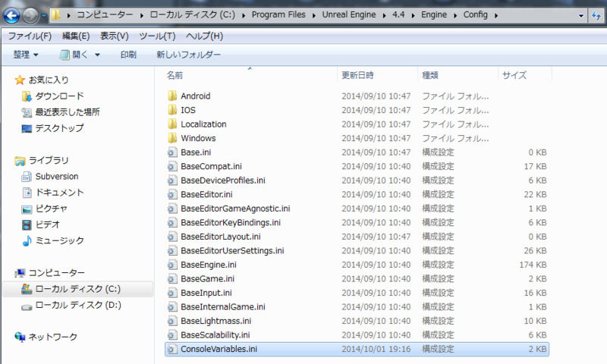Click the デスクトップ icon in navigation pane
607x364 pixels.
pos(27,128)
